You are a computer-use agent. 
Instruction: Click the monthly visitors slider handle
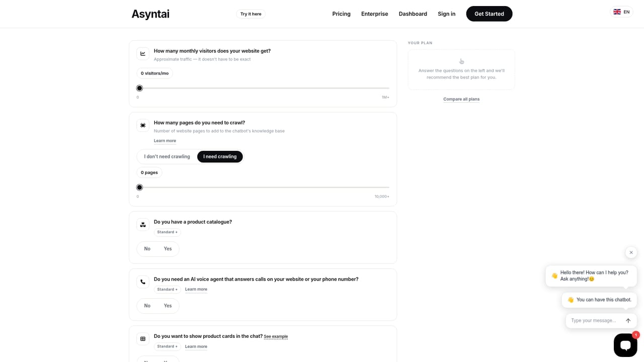click(139, 88)
